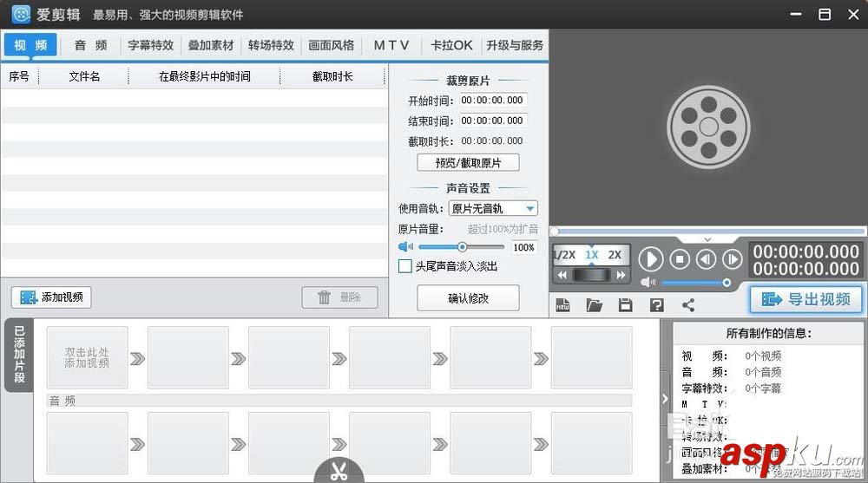Screen dimensions: 868x483
Task: Click the share icon
Action: click(x=688, y=305)
